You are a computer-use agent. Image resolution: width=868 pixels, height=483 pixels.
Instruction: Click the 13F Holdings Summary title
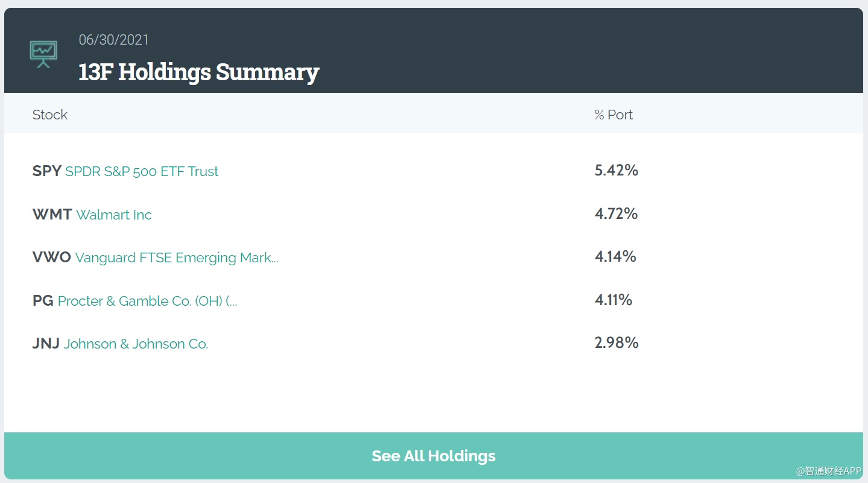198,72
